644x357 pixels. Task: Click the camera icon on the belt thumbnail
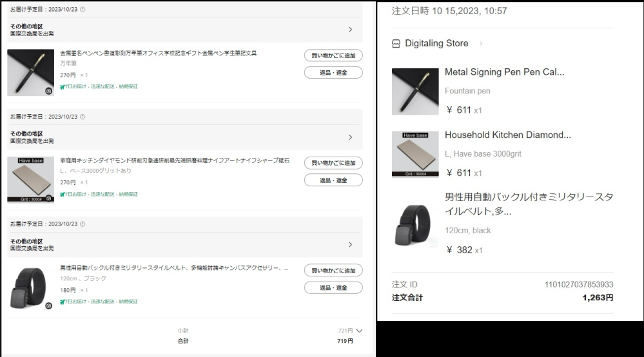pos(48,305)
